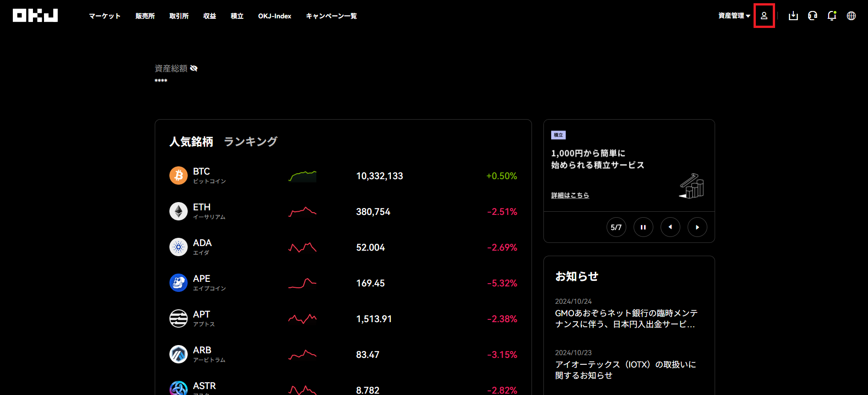Open the APE price sparkline chart
The height and width of the screenshot is (395, 868).
[x=302, y=283]
